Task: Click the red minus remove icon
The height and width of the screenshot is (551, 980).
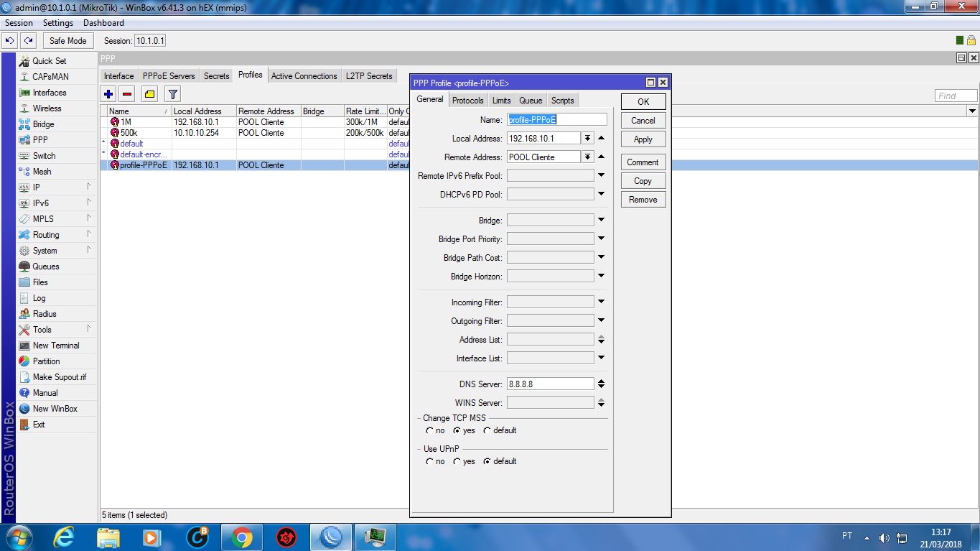Action: 127,94
